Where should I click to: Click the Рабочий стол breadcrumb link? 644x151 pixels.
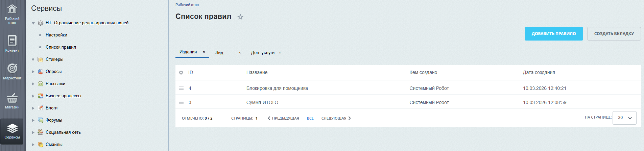[x=187, y=5]
